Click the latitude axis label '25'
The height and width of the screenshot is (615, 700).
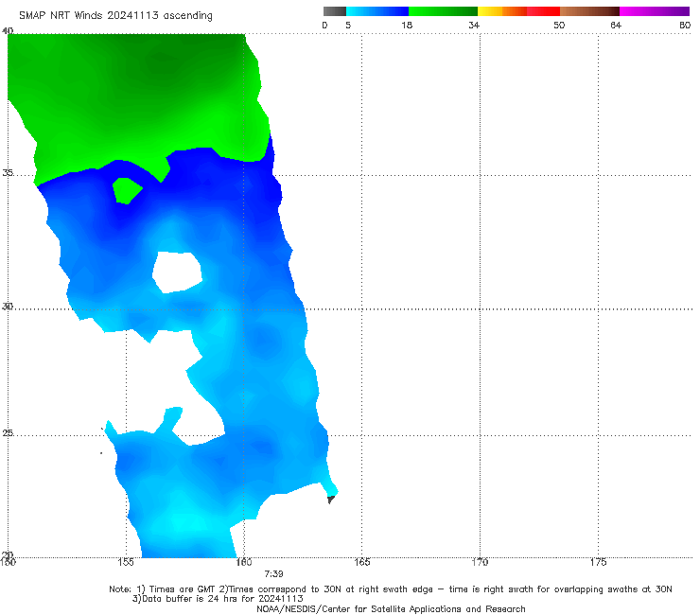[x=8, y=433]
